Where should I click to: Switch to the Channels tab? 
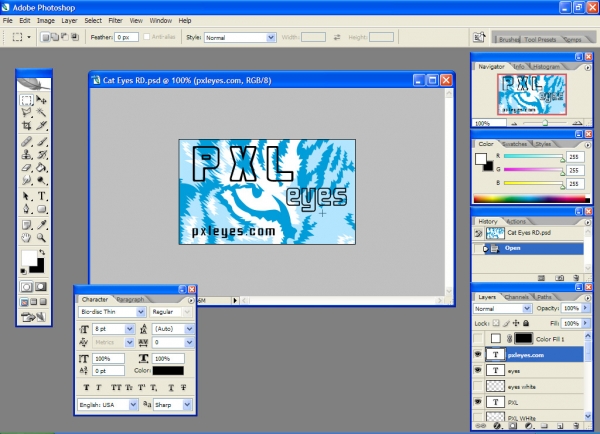click(x=516, y=297)
